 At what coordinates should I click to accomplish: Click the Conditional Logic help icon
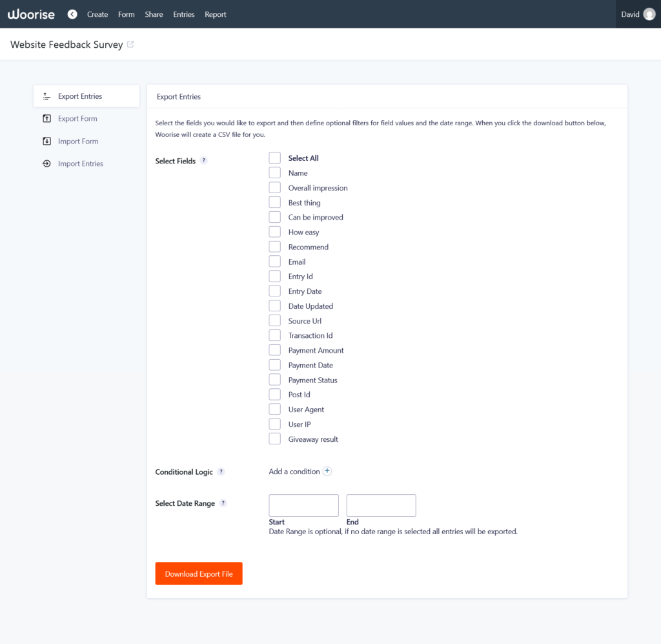(221, 472)
